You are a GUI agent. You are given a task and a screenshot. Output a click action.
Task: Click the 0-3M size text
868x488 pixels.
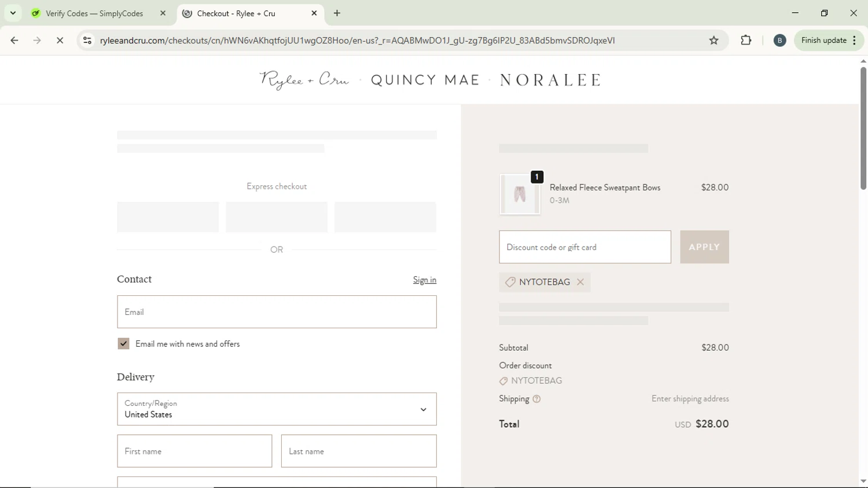click(560, 200)
